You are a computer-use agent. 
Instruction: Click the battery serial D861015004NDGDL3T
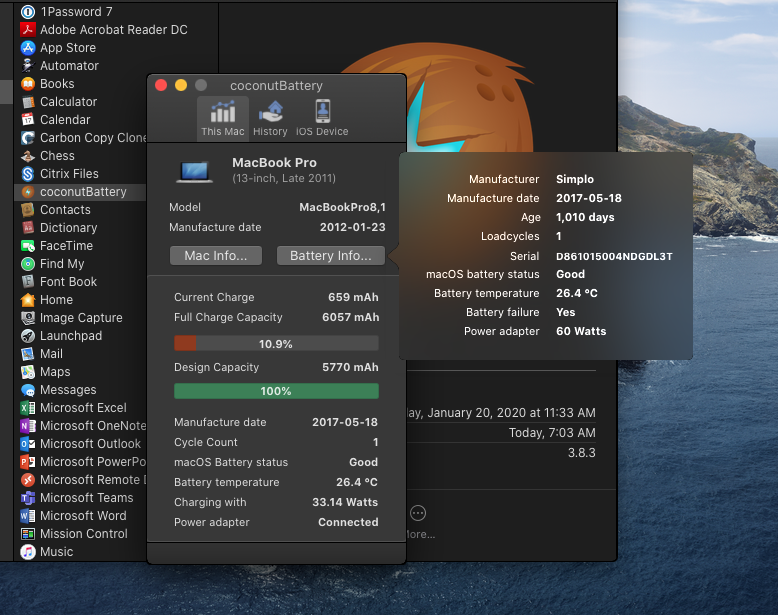614,256
